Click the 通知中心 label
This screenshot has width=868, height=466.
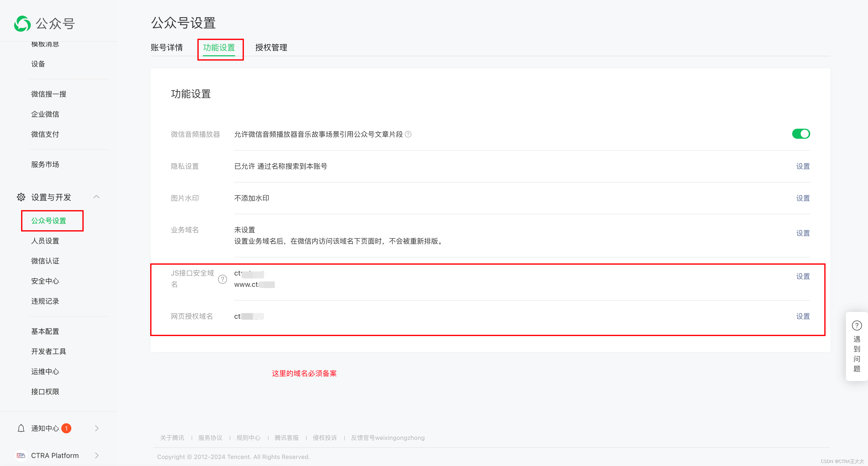pos(45,428)
